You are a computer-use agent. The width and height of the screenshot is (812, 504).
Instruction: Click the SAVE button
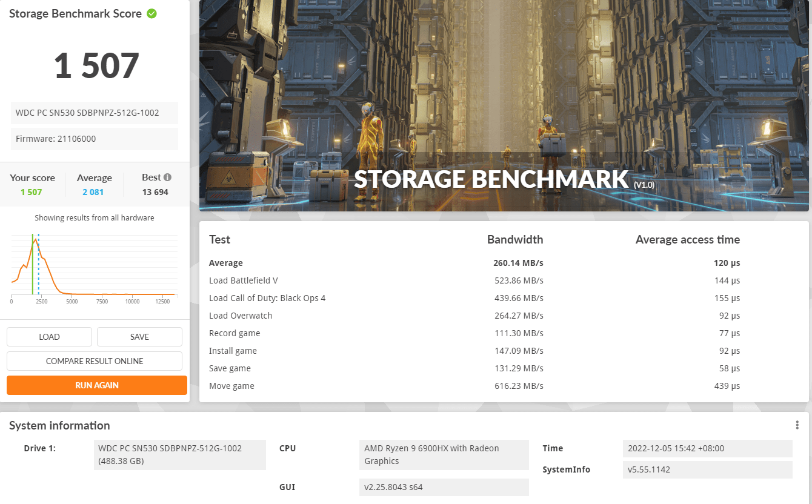coord(139,337)
